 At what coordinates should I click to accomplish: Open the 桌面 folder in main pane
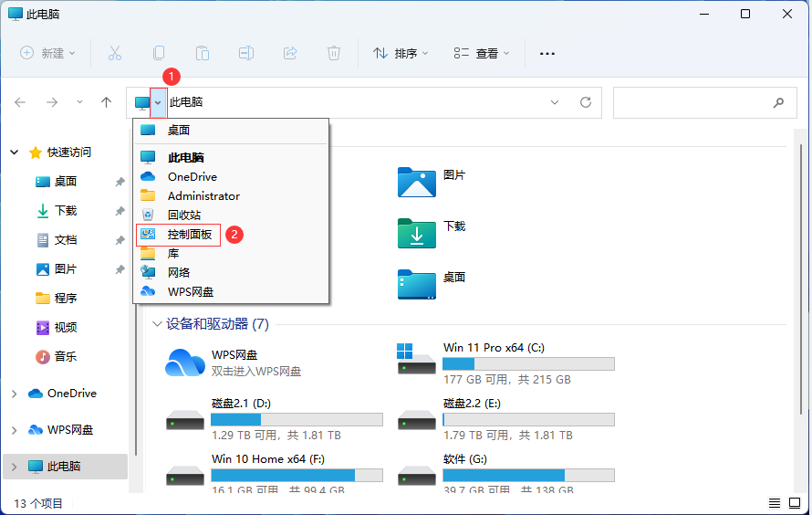click(x=416, y=284)
